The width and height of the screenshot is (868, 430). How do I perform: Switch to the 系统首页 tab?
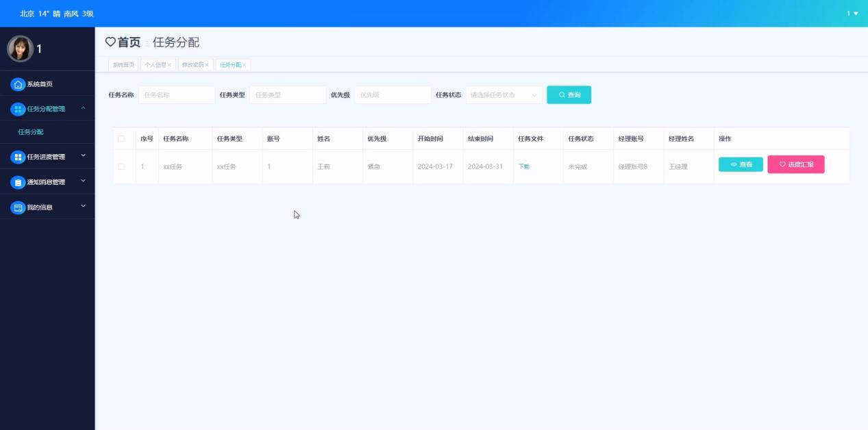123,65
